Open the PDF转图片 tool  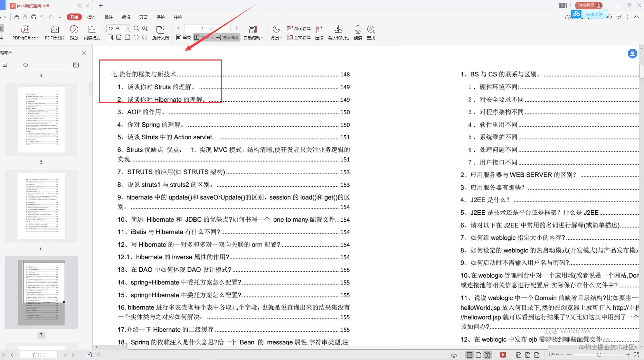[x=55, y=33]
